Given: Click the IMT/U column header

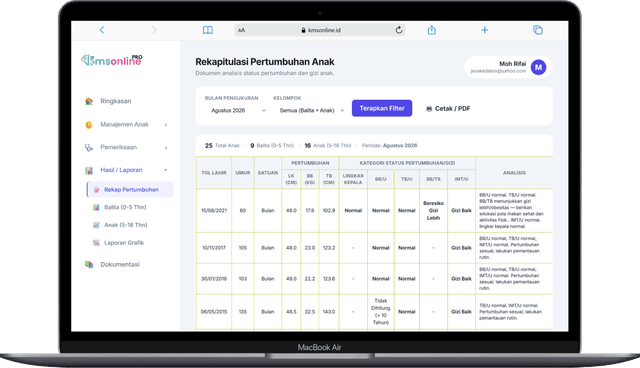Looking at the screenshot, I should pos(461,179).
